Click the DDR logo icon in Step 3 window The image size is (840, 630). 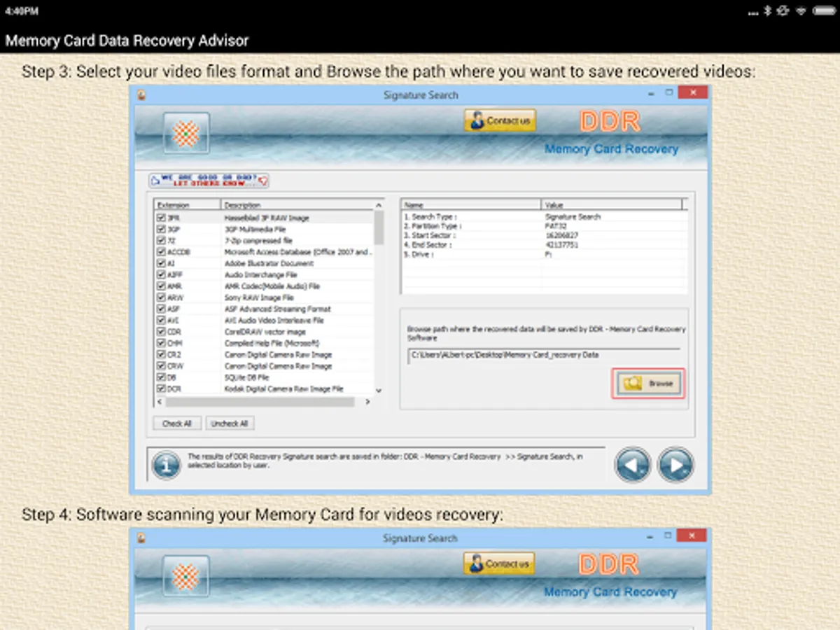[x=186, y=133]
